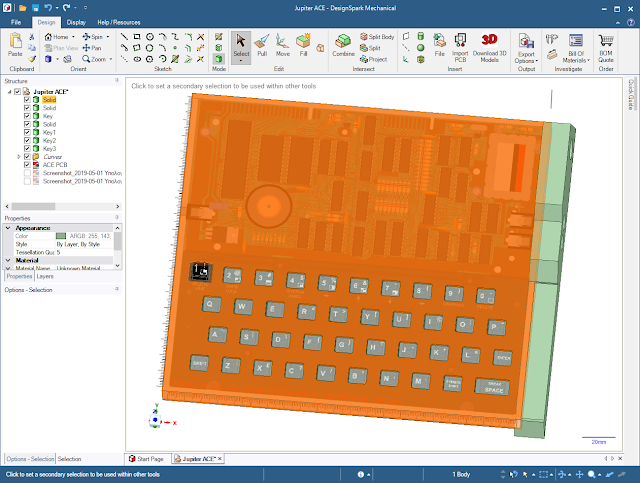640x483 pixels.
Task: Open Download 3D Models
Action: pyautogui.click(x=489, y=47)
